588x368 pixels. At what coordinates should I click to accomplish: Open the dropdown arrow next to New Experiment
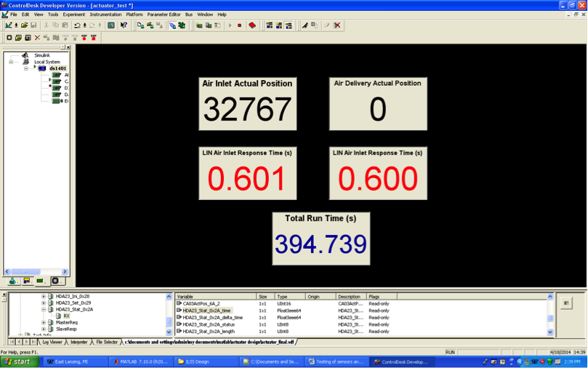coord(16,25)
